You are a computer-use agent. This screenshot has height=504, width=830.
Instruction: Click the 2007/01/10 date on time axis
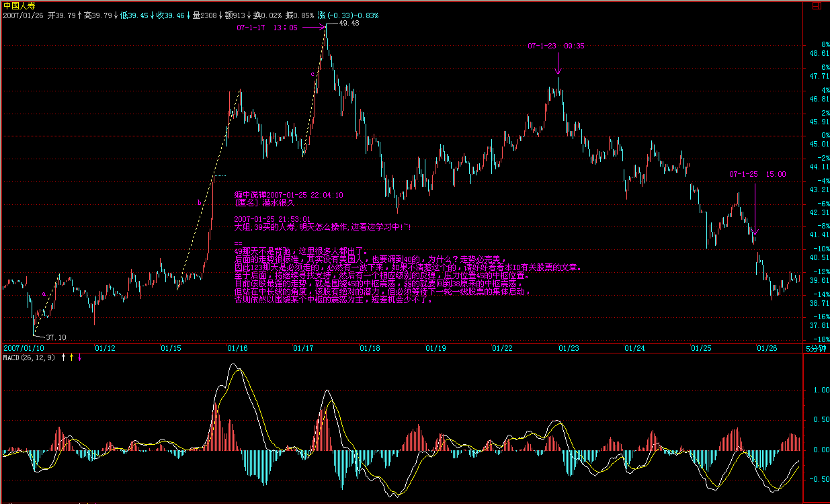coord(24,348)
